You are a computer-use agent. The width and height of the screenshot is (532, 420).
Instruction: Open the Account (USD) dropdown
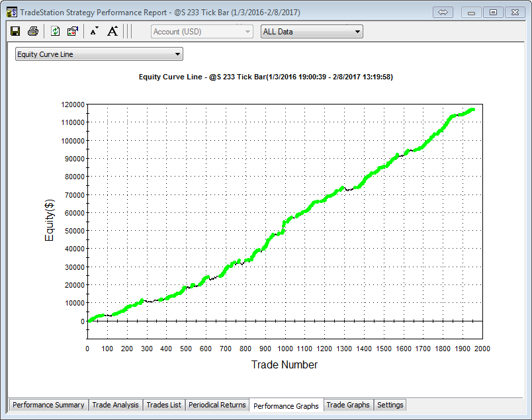(202, 32)
